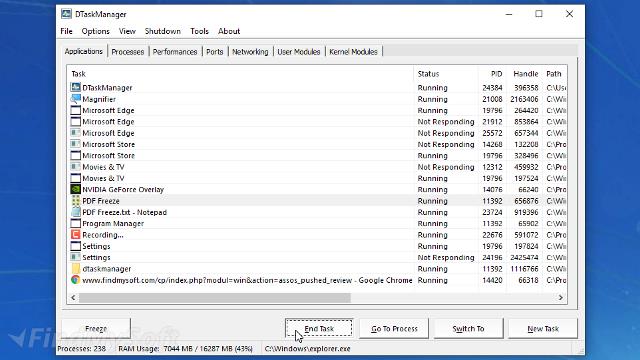Click the horizontal scrollbar right arrow

click(x=561, y=298)
